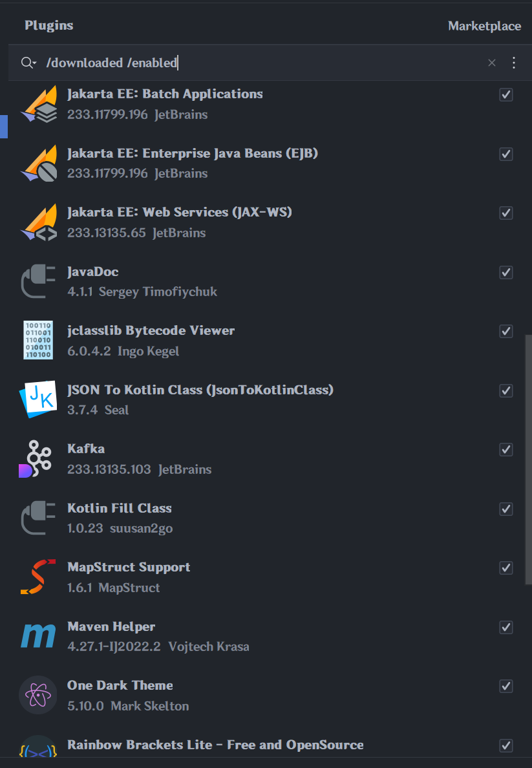Click version text 1.6.1 MapStruct
This screenshot has width=532, height=768.
click(114, 588)
